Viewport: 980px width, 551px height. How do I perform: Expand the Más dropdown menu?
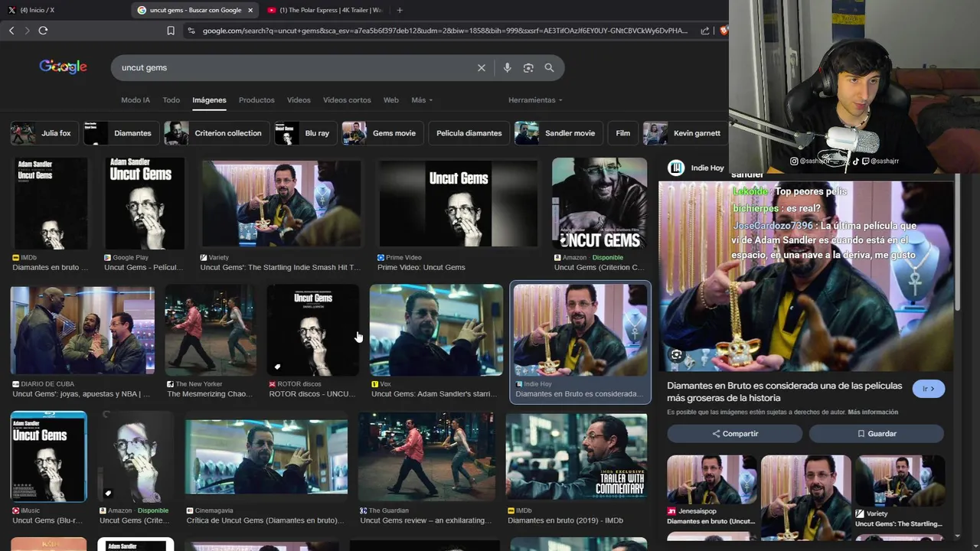click(x=422, y=100)
